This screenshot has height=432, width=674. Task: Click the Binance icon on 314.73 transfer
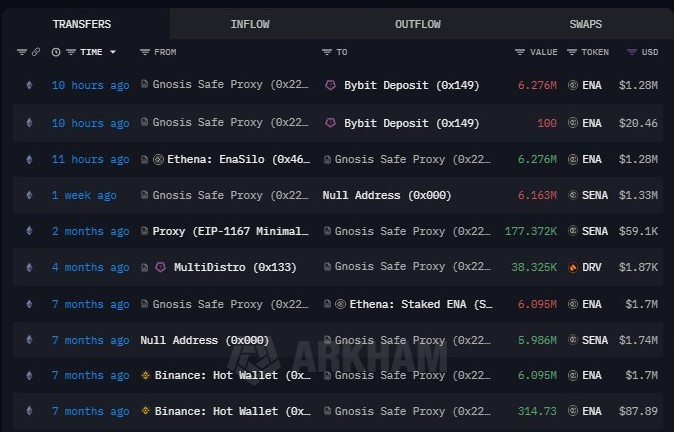tap(145, 412)
